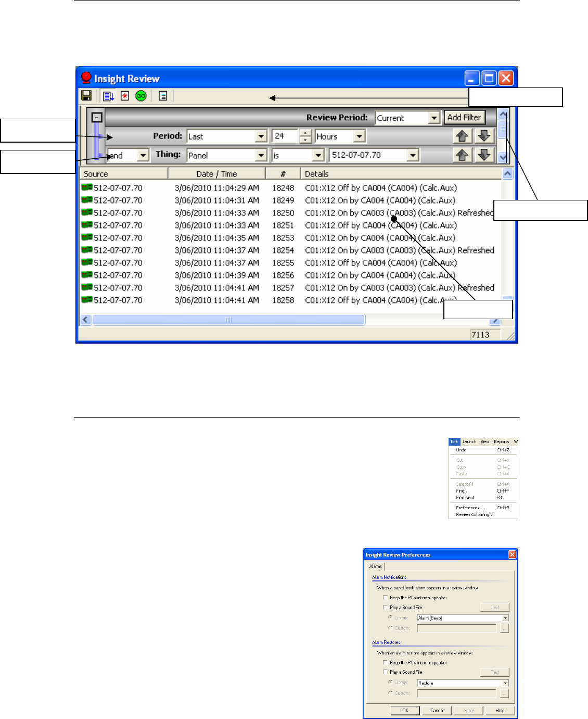Screen dimensions: 588x719
Task: Click the Save floppy disk toolbar icon
Action: tap(86, 96)
